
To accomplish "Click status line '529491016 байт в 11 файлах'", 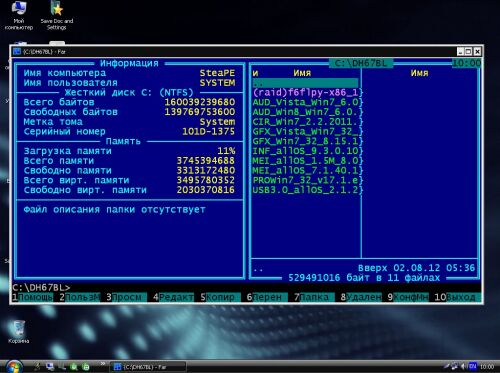I will point(364,278).
